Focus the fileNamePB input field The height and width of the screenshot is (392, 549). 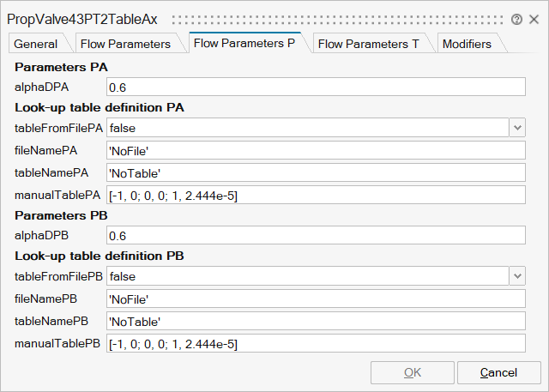point(315,299)
